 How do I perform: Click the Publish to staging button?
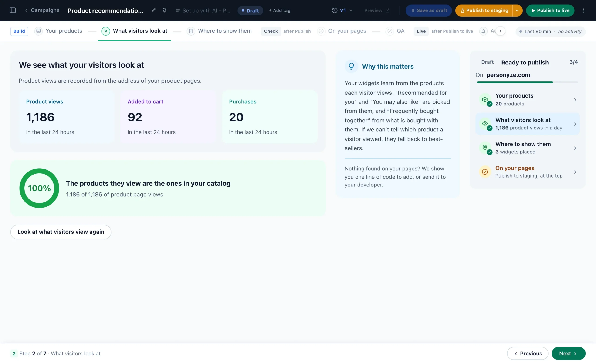point(484,11)
